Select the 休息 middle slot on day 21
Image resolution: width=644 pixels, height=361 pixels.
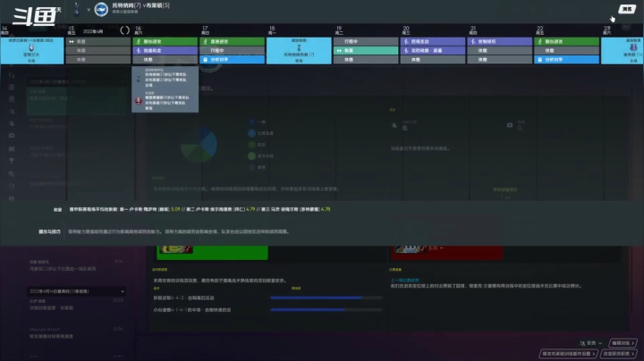500,50
